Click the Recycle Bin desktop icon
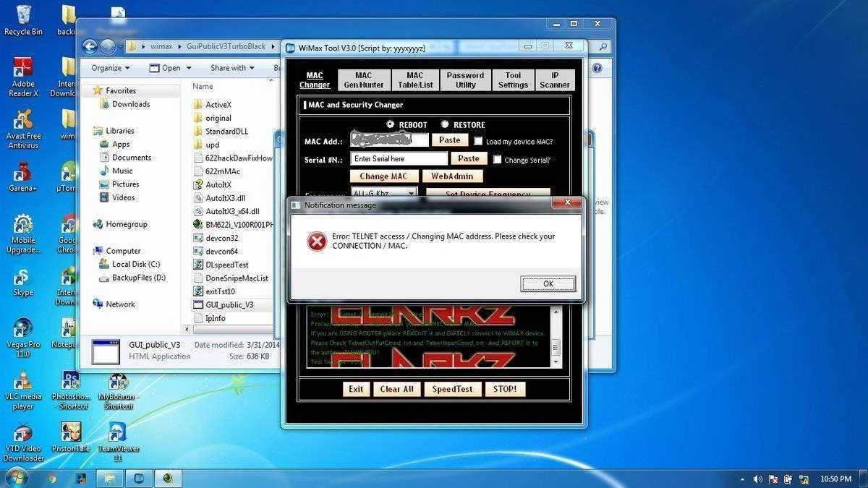The width and height of the screenshot is (868, 488). (23, 20)
